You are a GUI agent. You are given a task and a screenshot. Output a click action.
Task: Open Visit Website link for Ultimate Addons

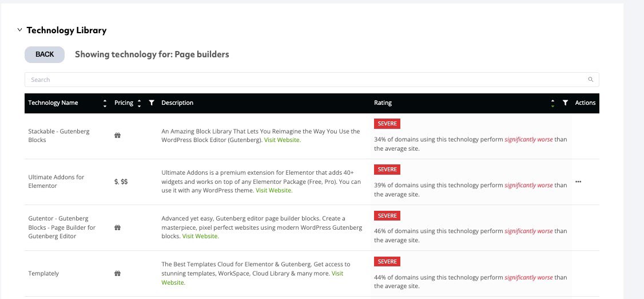click(x=275, y=190)
